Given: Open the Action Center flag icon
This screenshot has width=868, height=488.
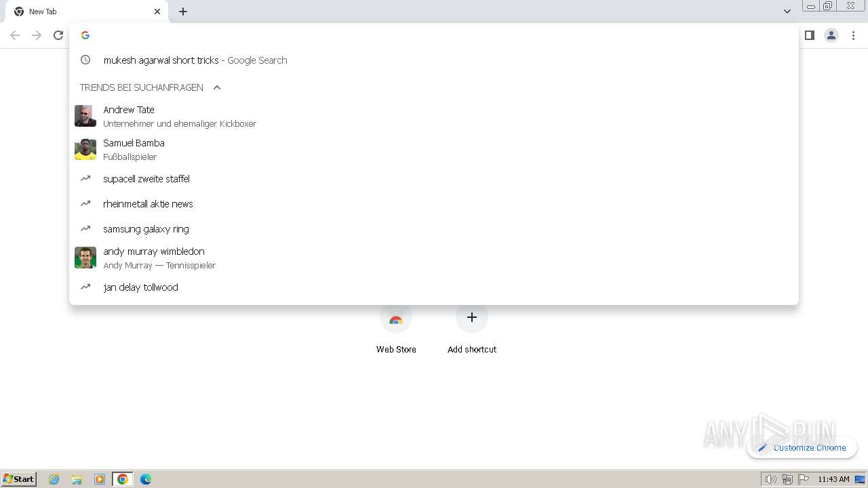Looking at the screenshot, I should coord(804,479).
